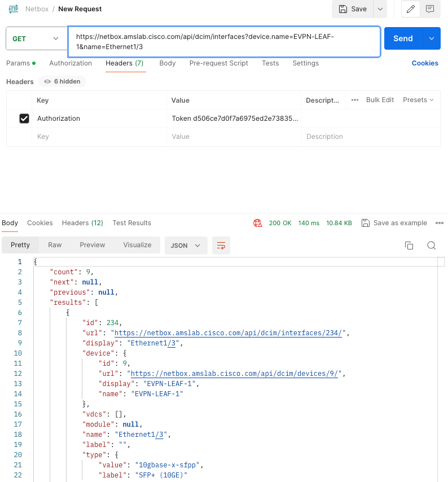Open the Tests tab
The width and height of the screenshot is (448, 482).
pos(270,63)
